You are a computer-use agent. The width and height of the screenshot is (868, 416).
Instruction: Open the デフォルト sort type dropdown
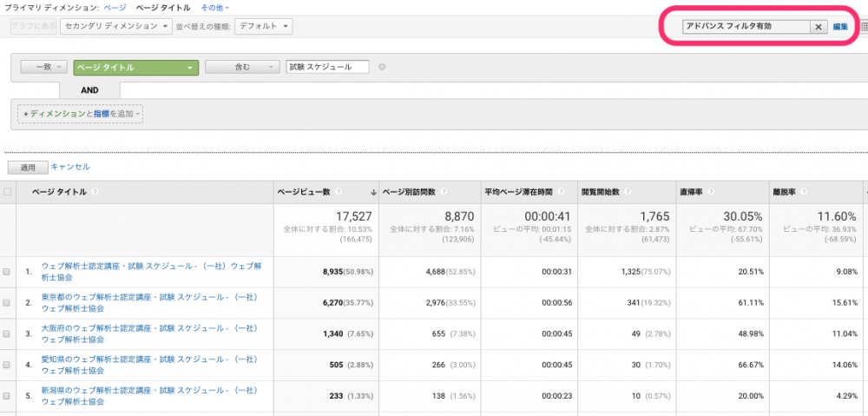pyautogui.click(x=264, y=27)
